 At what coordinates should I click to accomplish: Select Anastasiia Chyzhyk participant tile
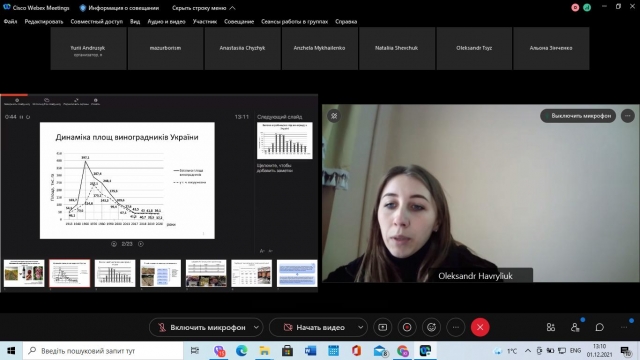pos(242,49)
